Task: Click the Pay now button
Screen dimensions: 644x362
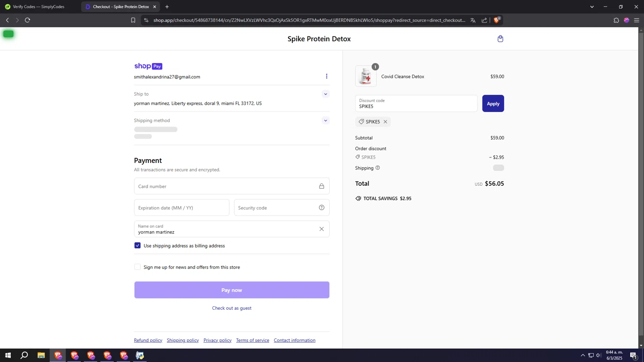Action: click(231, 290)
